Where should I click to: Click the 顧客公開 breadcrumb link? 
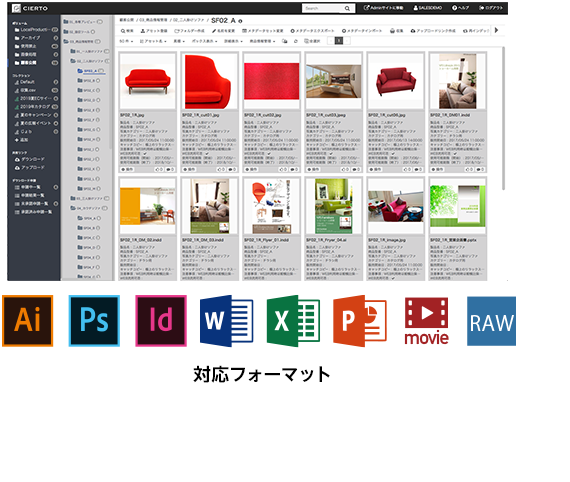coord(127,20)
